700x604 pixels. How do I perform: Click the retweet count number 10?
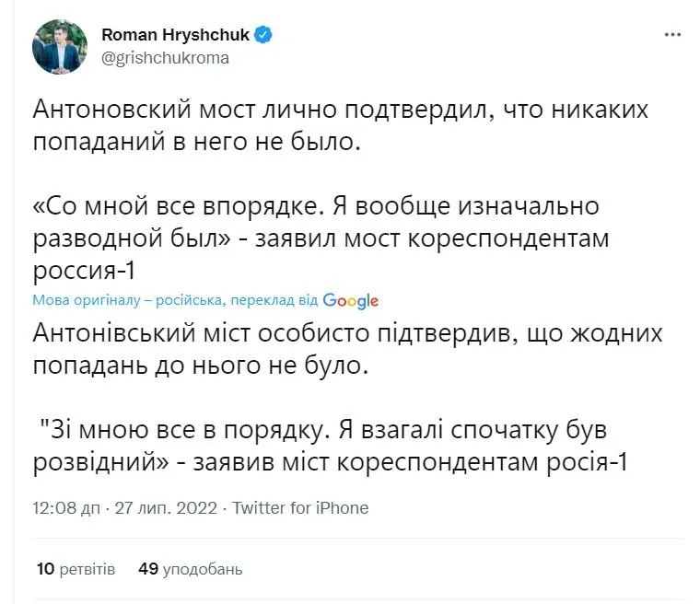point(46,569)
